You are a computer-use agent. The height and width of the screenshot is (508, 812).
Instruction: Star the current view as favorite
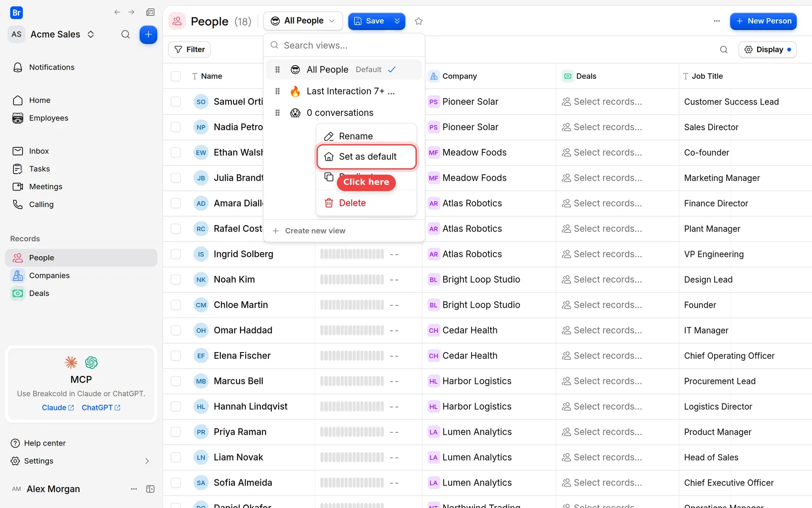tap(419, 21)
